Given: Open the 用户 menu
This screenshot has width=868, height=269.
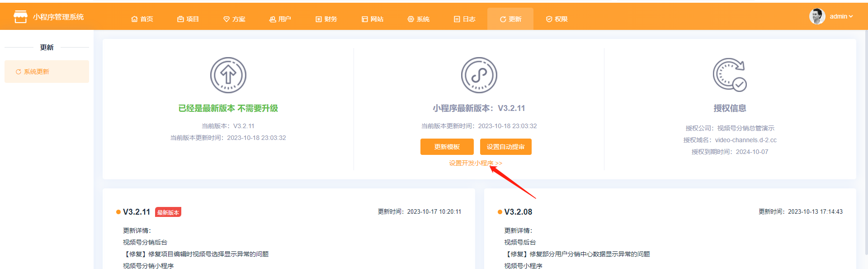Looking at the screenshot, I should (280, 19).
